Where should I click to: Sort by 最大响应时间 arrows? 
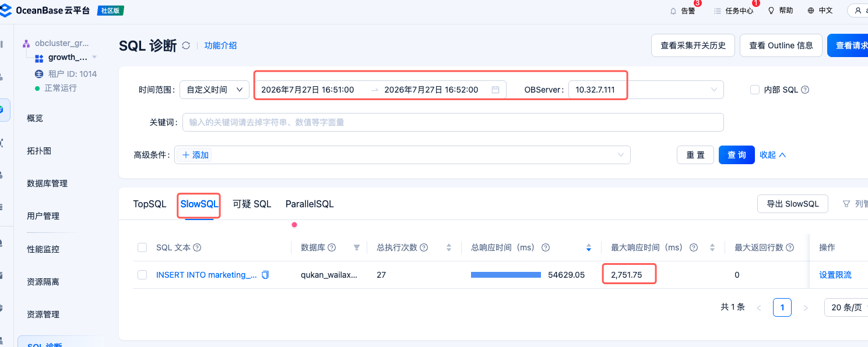click(x=712, y=247)
